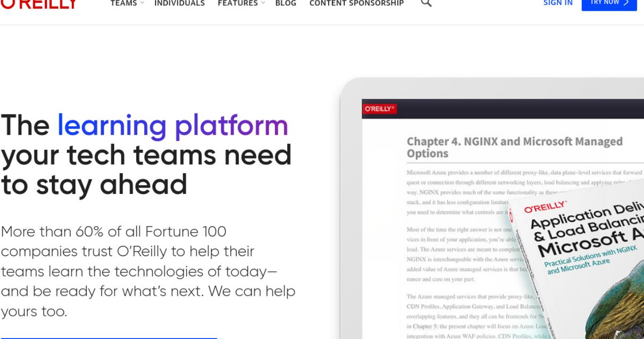
Task: Open the Individuals page
Action: click(180, 3)
